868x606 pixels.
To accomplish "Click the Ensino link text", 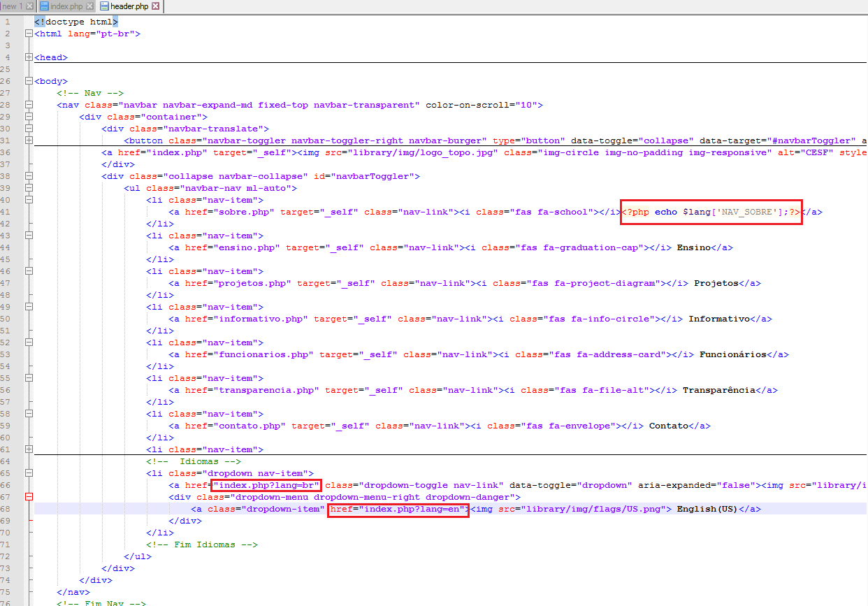I will tap(693, 247).
